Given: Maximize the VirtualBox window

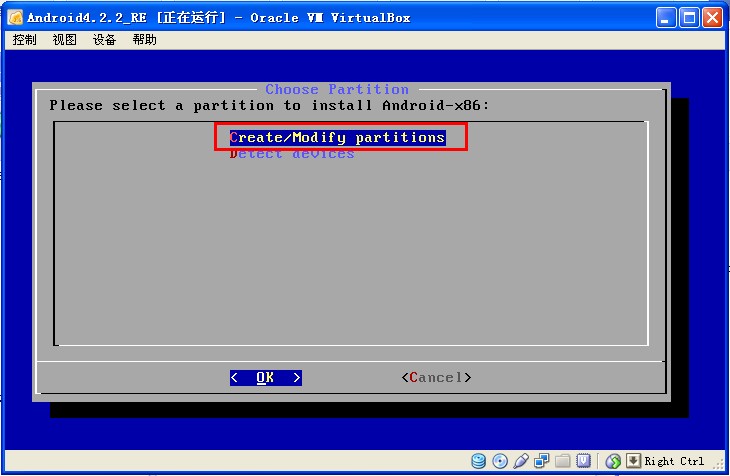Looking at the screenshot, I should pyautogui.click(x=689, y=18).
